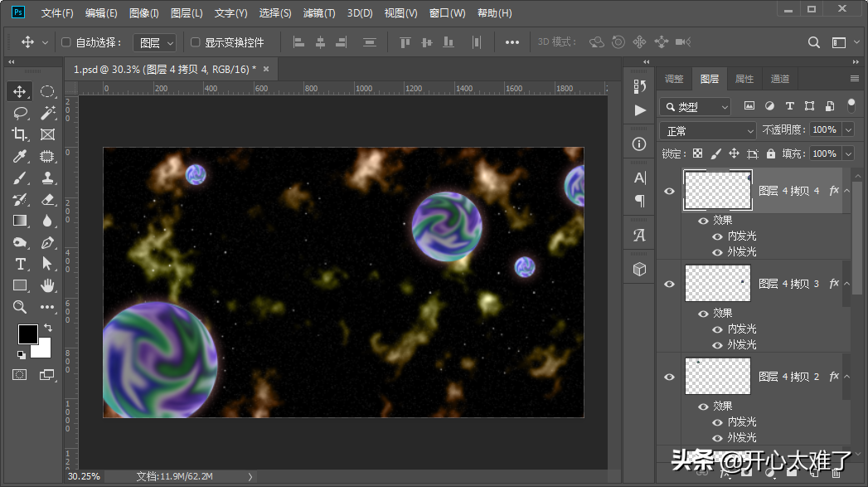Open the 不透明度 opacity dropdown arrow
The height and width of the screenshot is (487, 868).
tap(848, 130)
